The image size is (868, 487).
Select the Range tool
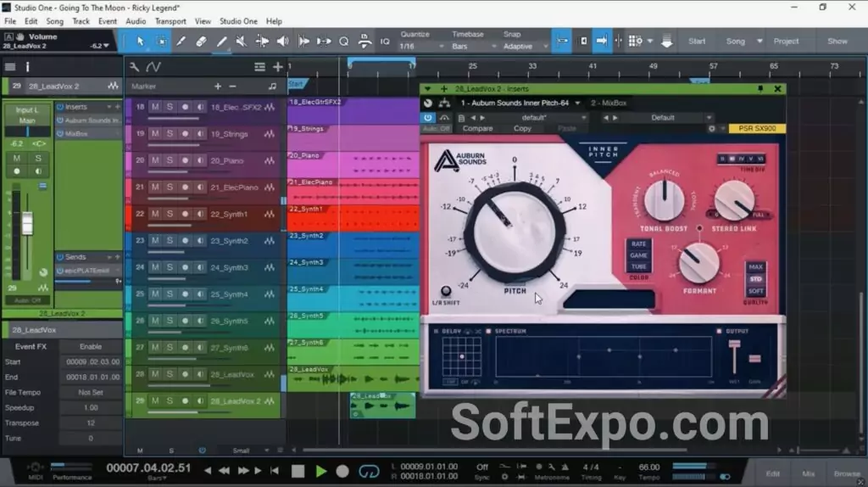(161, 41)
